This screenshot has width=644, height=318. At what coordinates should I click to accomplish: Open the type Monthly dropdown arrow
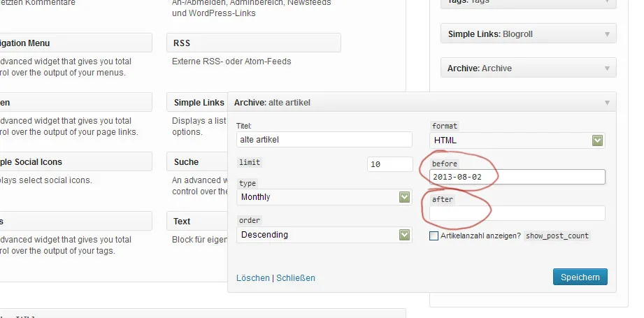(x=405, y=197)
